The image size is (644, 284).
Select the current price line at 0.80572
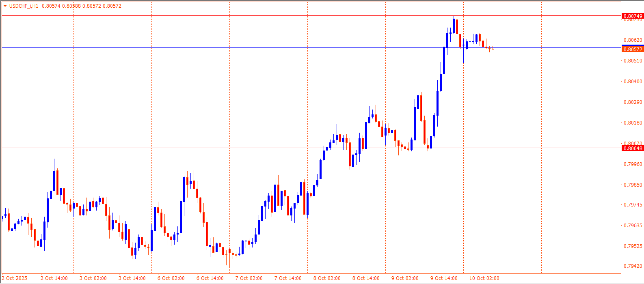[244, 47]
